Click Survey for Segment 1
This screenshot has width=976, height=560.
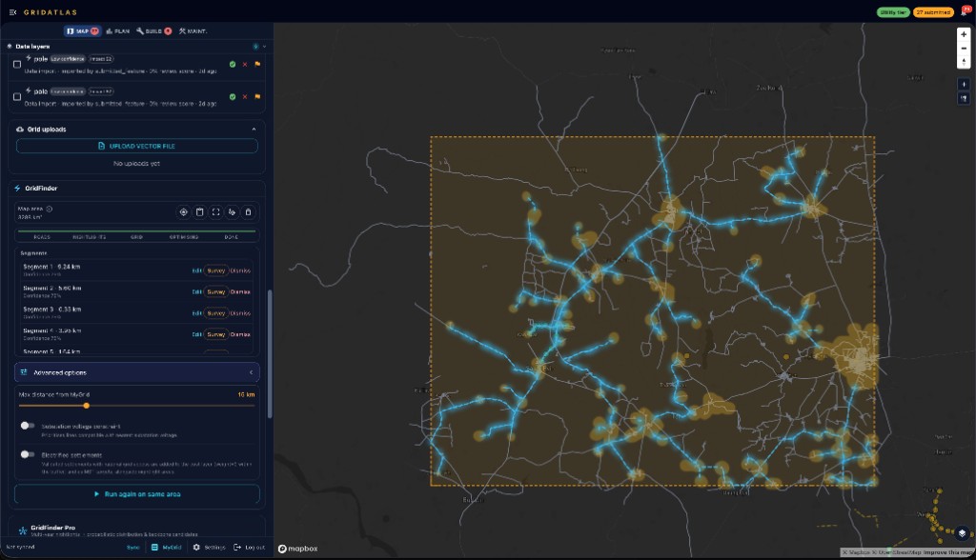tap(216, 270)
